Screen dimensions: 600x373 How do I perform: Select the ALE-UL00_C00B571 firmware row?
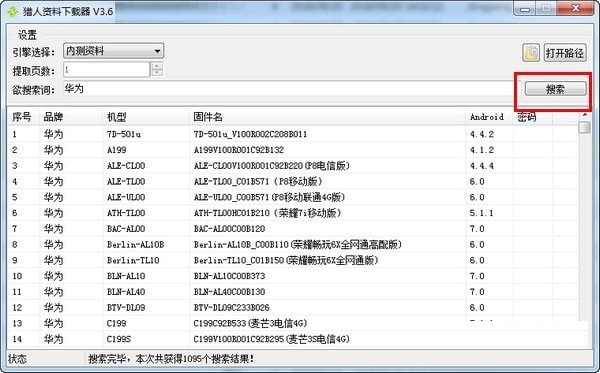coord(293,197)
